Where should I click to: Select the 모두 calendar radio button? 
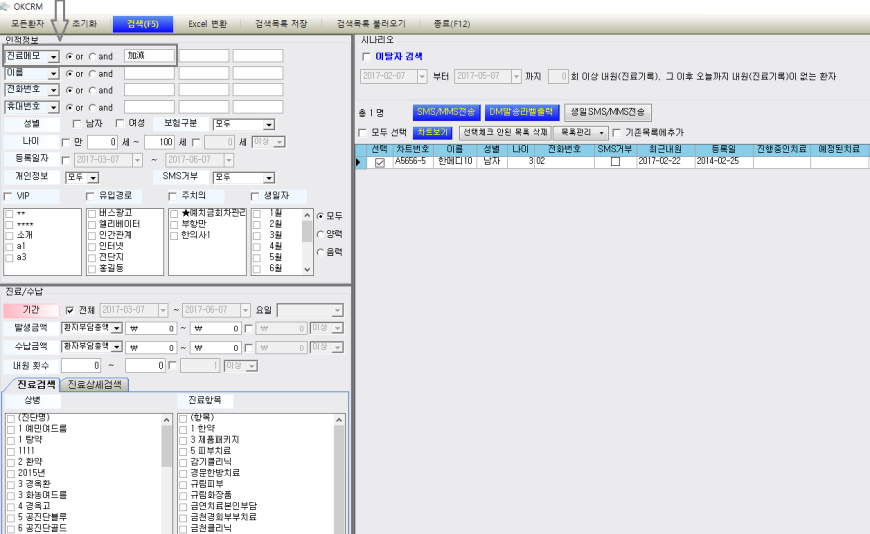click(320, 216)
